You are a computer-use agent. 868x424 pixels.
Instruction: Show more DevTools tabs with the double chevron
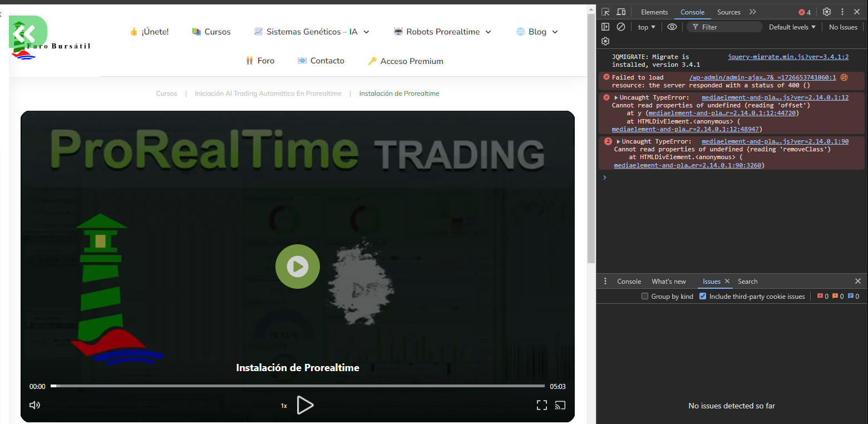tap(753, 12)
